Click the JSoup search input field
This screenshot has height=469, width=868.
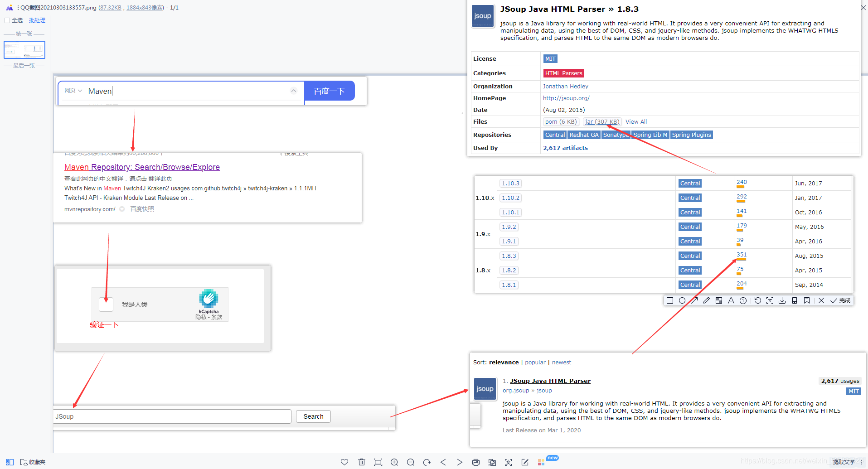[x=173, y=416]
